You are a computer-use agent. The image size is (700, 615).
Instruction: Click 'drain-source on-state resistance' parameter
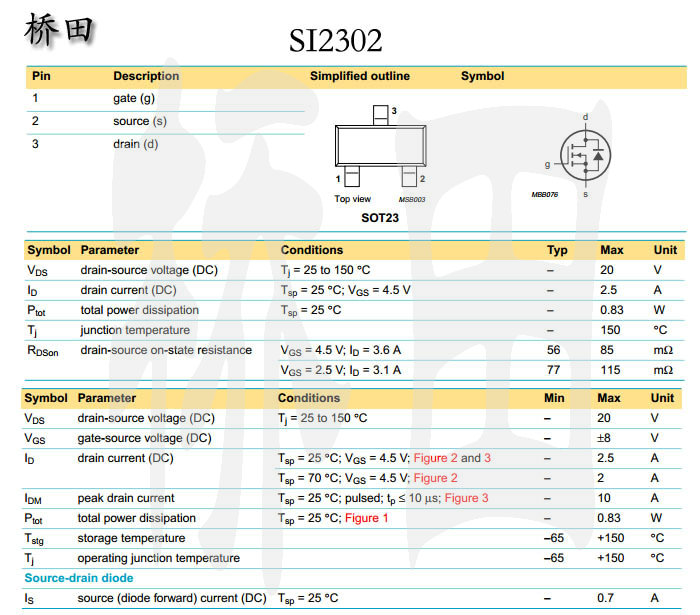pyautogui.click(x=166, y=350)
